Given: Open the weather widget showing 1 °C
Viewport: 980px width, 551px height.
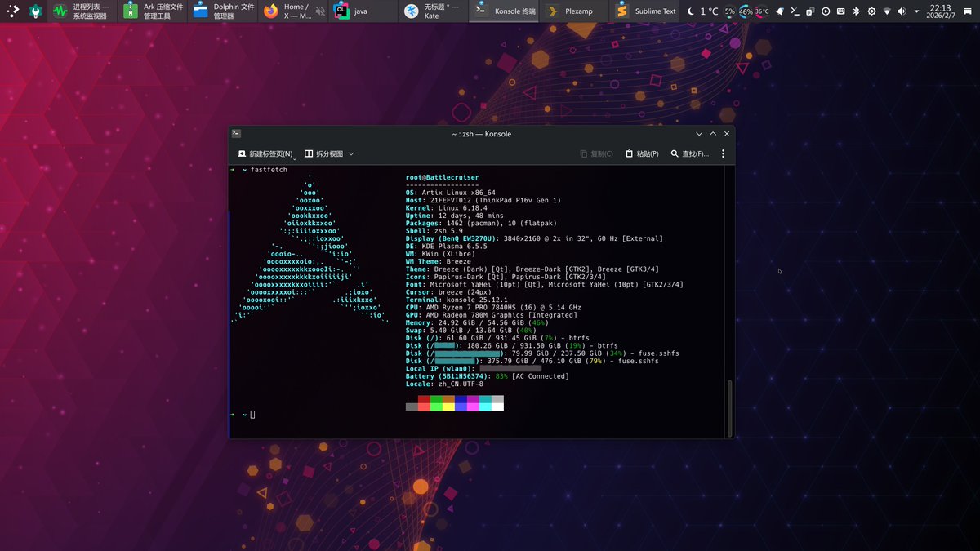Looking at the screenshot, I should [x=703, y=11].
